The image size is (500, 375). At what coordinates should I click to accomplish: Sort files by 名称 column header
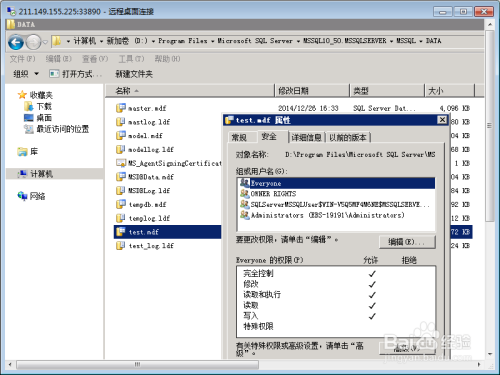[190, 91]
